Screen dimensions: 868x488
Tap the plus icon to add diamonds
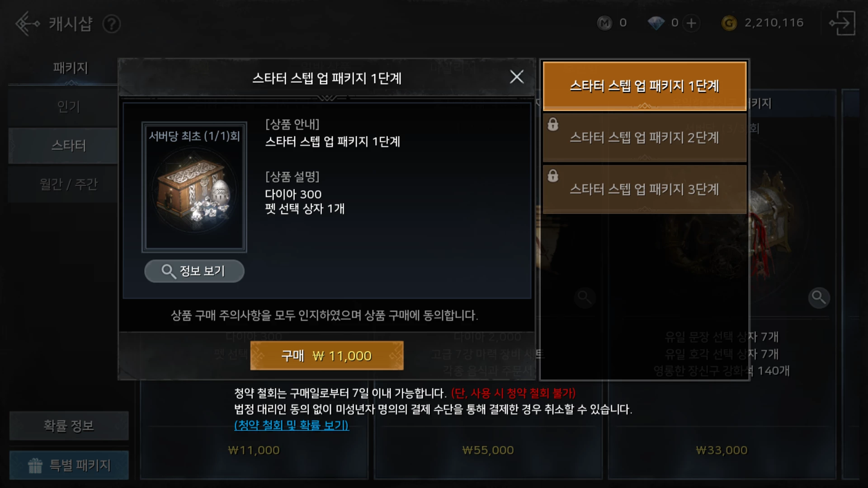(x=691, y=23)
